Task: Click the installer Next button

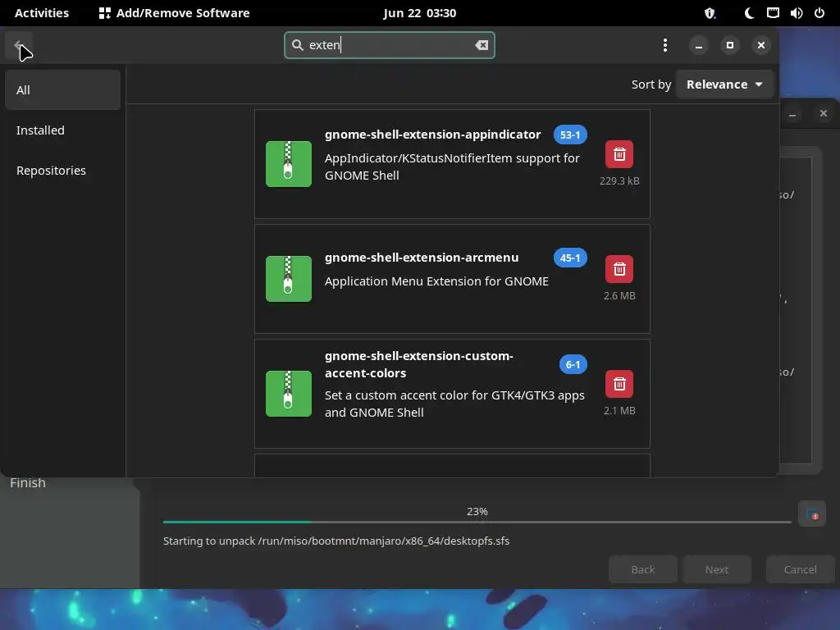Action: click(x=717, y=569)
